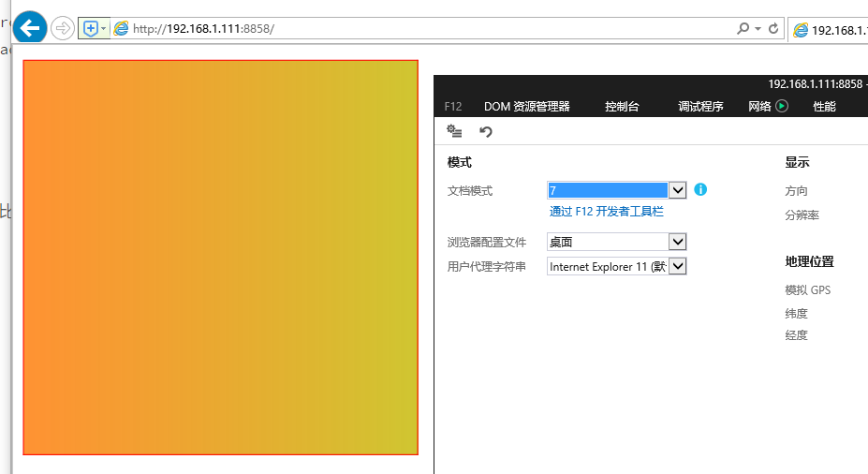
Task: Click the 192.168.1.111:8858 developer tools title
Action: [817, 84]
